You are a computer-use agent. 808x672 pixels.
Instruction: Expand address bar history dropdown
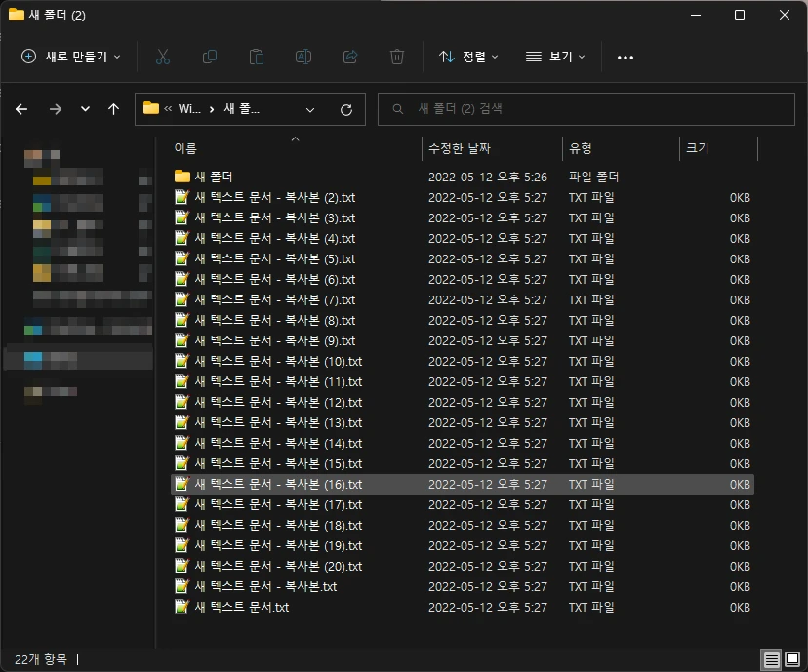pos(310,109)
